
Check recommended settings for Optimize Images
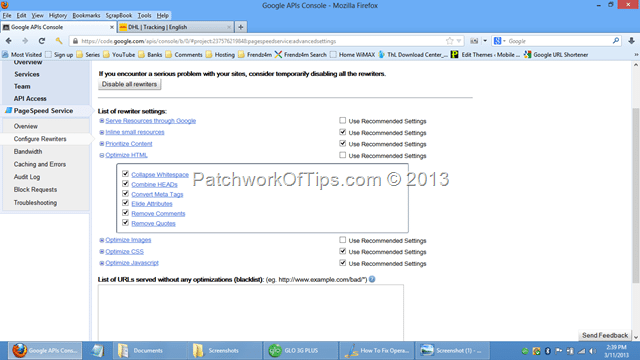pyautogui.click(x=342, y=240)
